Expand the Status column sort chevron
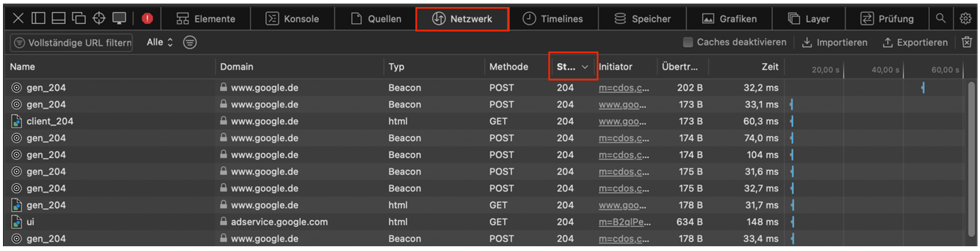The height and width of the screenshot is (251, 980). [585, 67]
